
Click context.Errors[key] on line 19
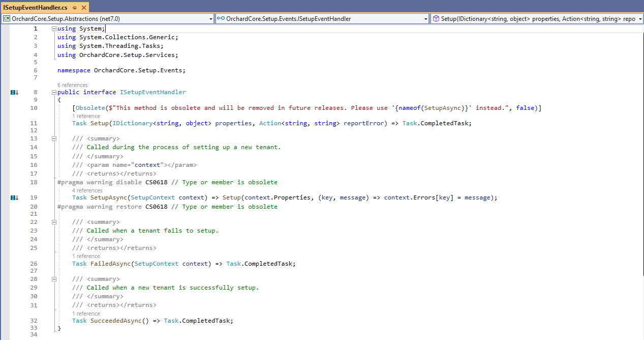tap(417, 197)
